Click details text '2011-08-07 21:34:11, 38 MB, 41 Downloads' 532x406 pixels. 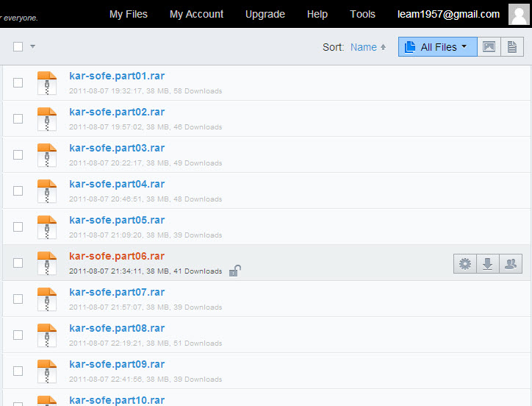click(145, 271)
